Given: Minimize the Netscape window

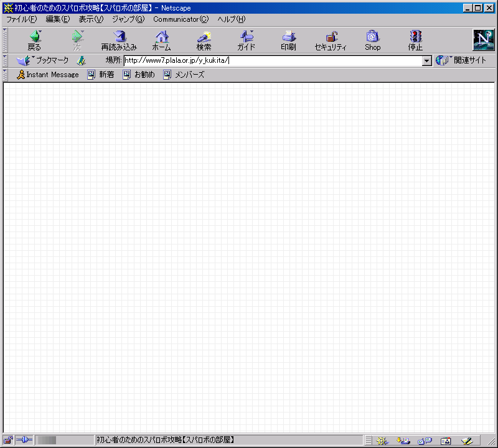Looking at the screenshot, I should [467, 8].
